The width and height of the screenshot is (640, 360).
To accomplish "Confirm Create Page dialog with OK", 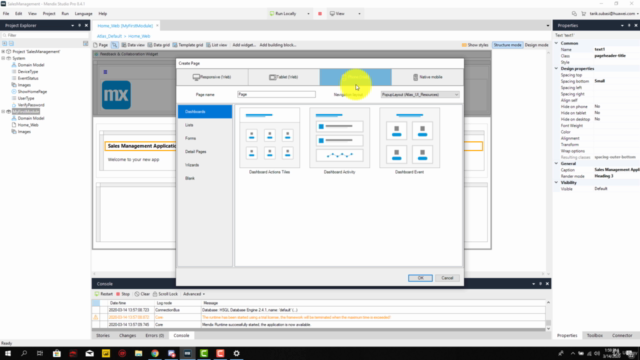I will click(x=420, y=278).
